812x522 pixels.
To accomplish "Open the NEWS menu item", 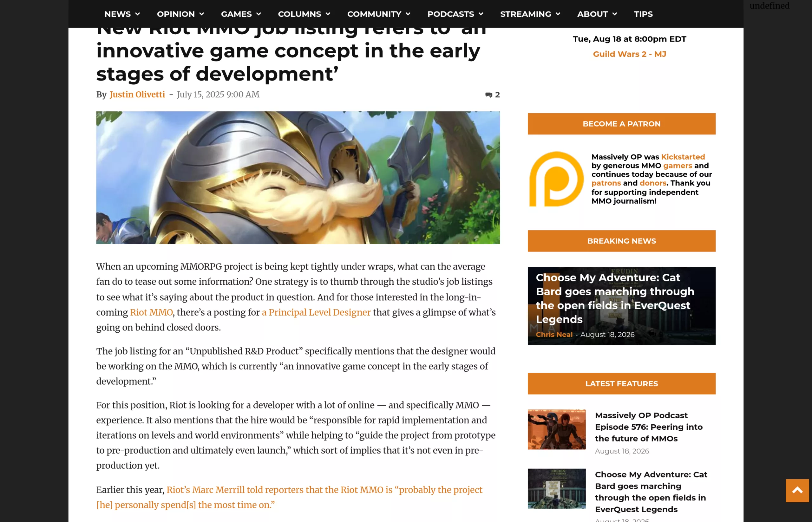I will click(x=117, y=14).
